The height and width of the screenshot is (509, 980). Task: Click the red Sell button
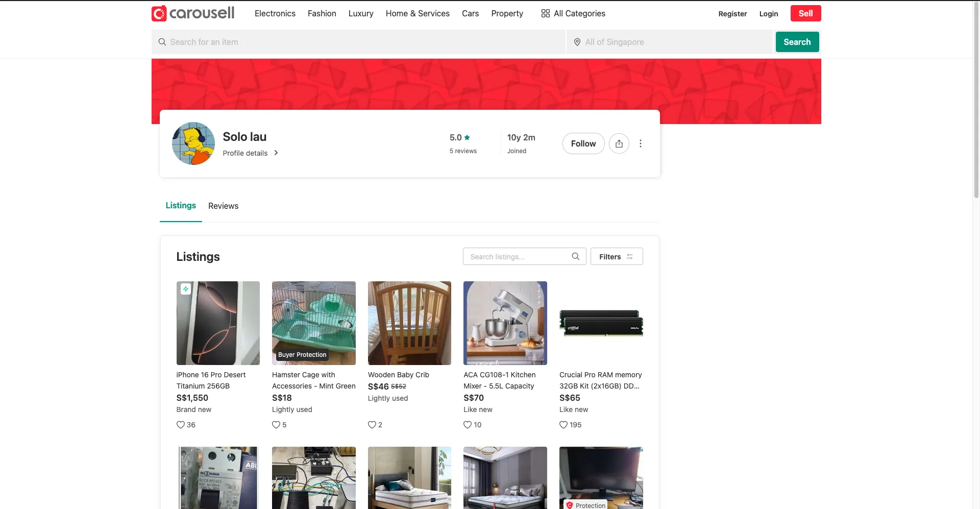point(806,13)
